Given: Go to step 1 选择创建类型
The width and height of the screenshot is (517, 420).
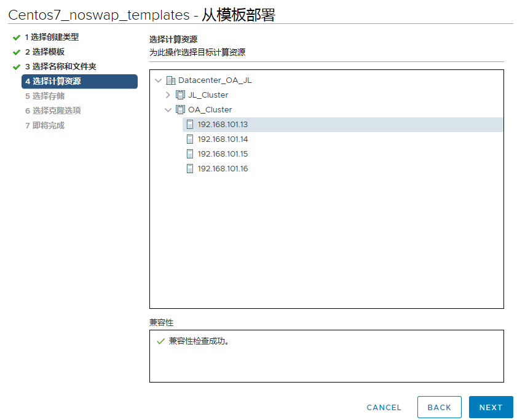Looking at the screenshot, I should [x=52, y=37].
